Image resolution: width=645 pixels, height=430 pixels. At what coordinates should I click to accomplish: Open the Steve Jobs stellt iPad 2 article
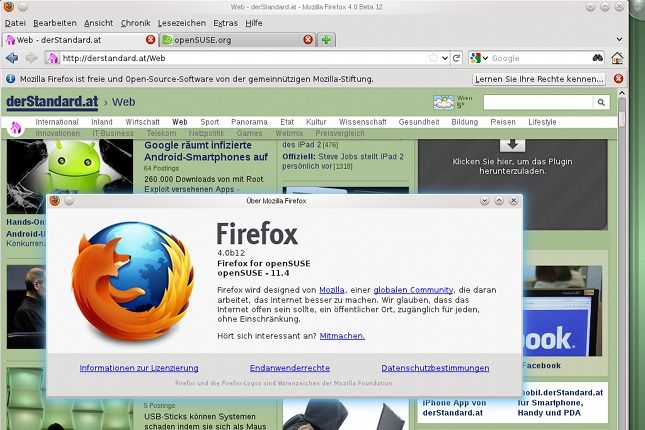343,161
